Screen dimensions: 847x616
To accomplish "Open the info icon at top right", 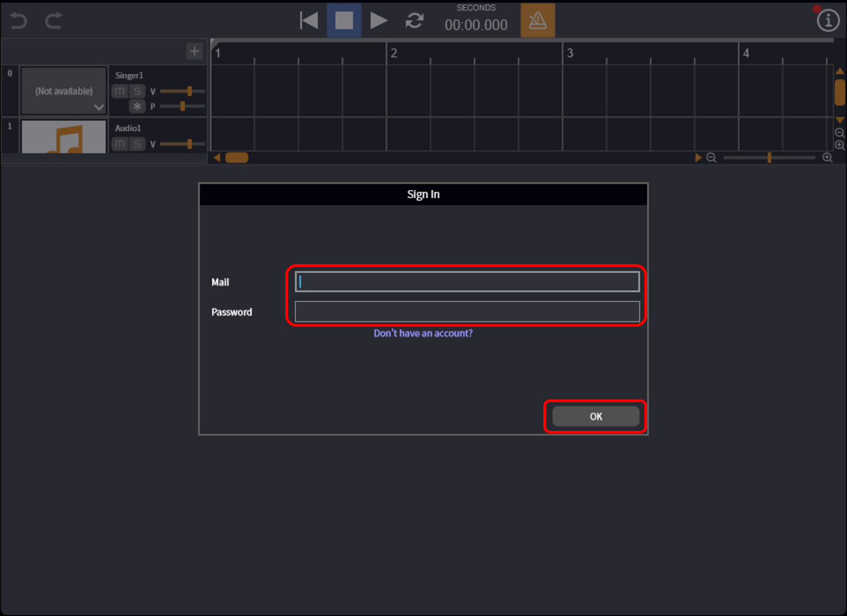I will point(828,21).
